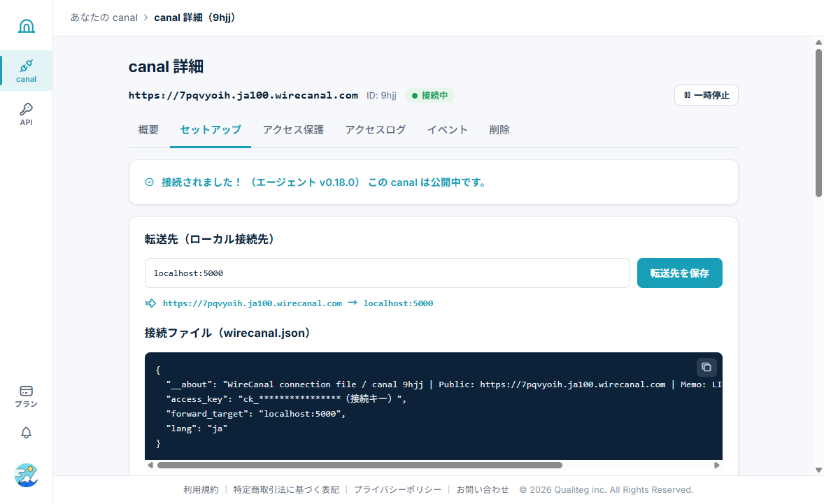Open the API sidebar section
The width and height of the screenshot is (824, 504).
27,114
